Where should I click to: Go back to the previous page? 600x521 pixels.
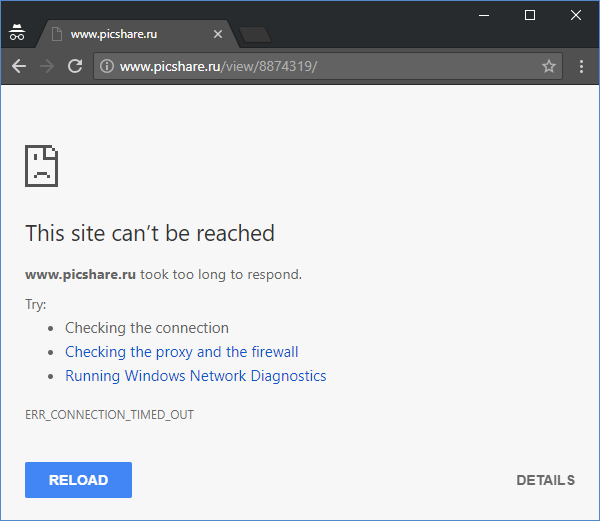pos(19,67)
